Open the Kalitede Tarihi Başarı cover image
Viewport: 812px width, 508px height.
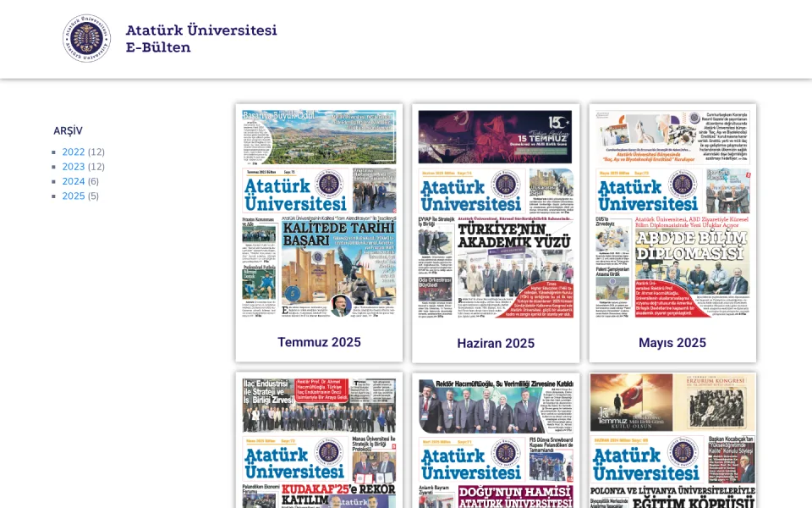click(x=319, y=213)
